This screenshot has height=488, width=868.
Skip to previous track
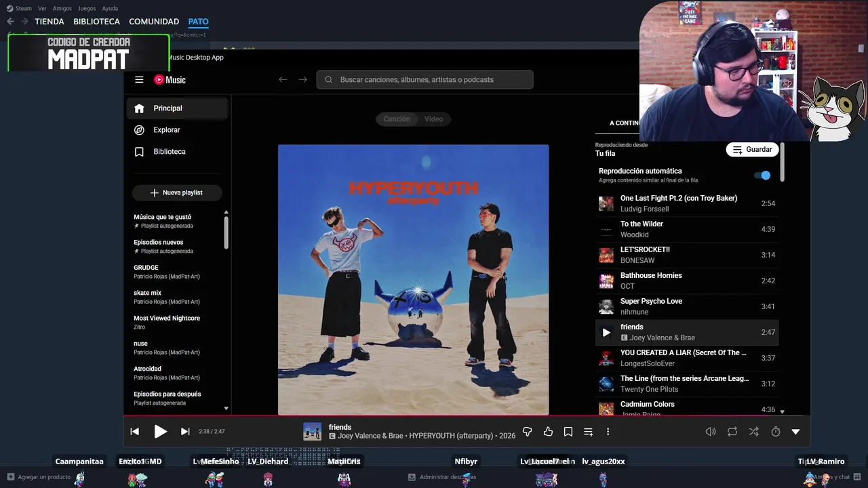135,432
